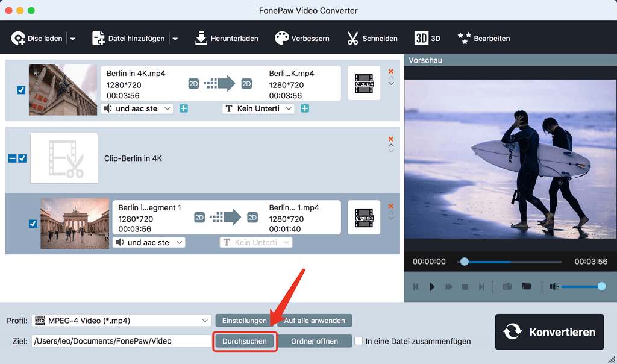Add subtitle to Berlin in 4K.mp4
Viewport: 617px width, 364px height.
(305, 108)
